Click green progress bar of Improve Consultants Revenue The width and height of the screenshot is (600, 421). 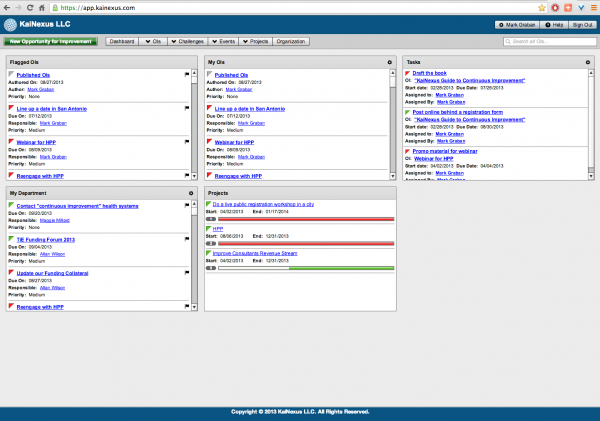point(306,268)
